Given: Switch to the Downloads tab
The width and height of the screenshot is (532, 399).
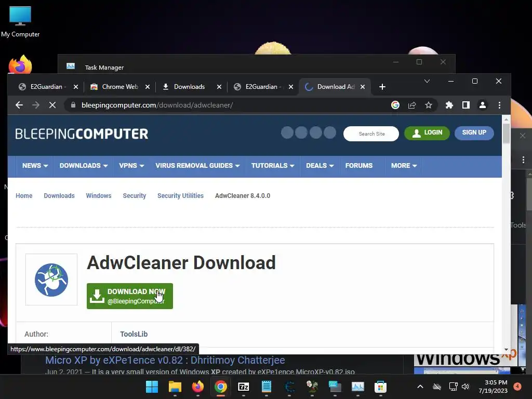Looking at the screenshot, I should pos(189,87).
